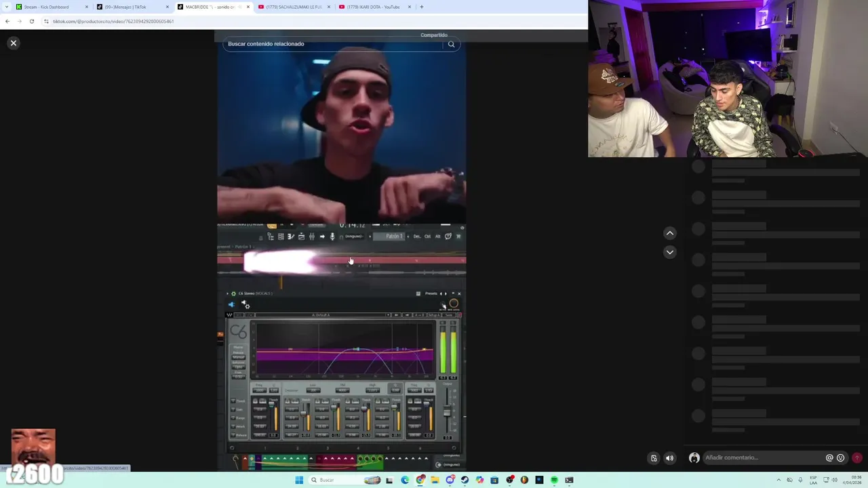Go to the previous video with up arrow

coord(669,233)
